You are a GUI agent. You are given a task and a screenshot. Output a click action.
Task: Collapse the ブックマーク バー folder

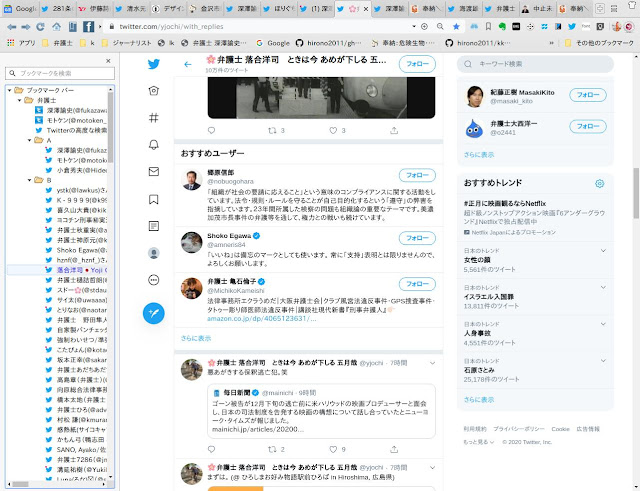[x=9, y=90]
